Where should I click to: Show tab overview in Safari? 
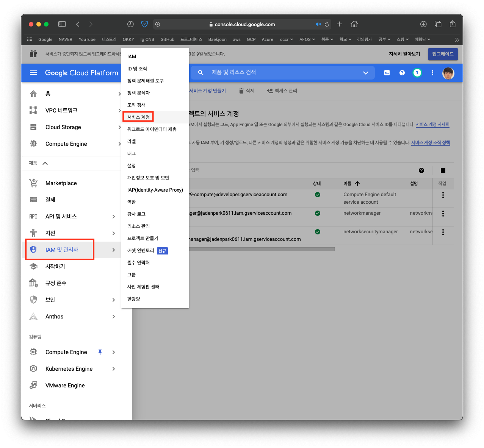pos(438,24)
